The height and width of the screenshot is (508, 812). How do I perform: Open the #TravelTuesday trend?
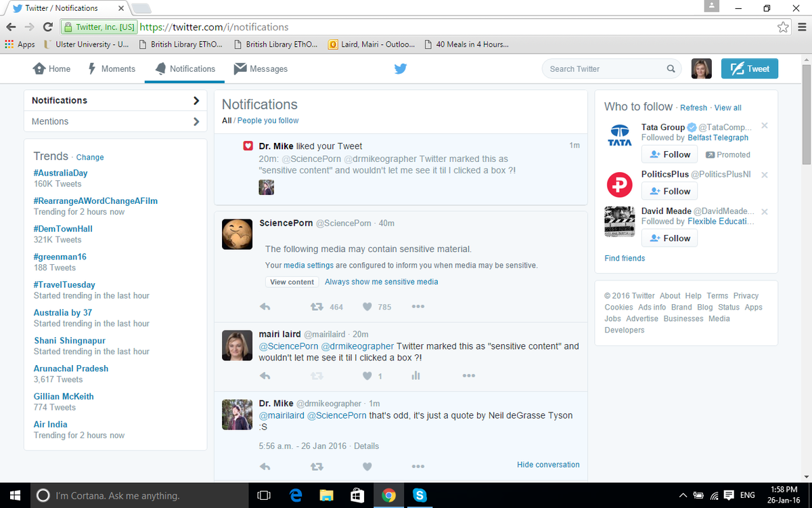click(64, 284)
